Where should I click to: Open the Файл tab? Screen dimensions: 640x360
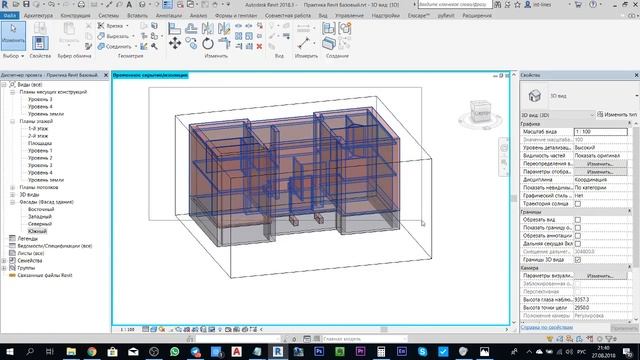click(x=9, y=16)
